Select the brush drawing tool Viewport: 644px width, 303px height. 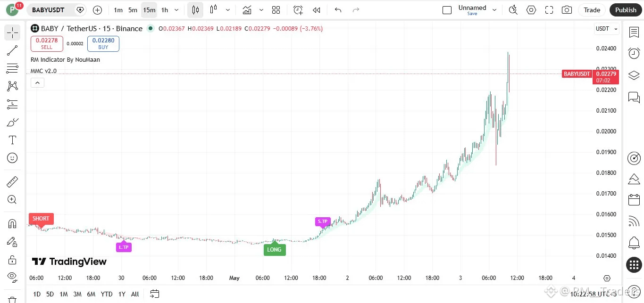(x=12, y=122)
